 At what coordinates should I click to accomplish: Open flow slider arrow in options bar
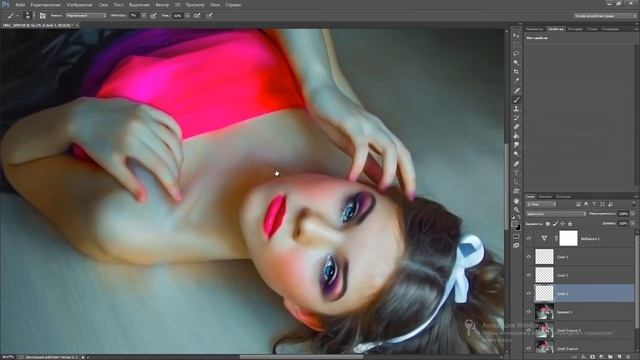pyautogui.click(x=188, y=16)
